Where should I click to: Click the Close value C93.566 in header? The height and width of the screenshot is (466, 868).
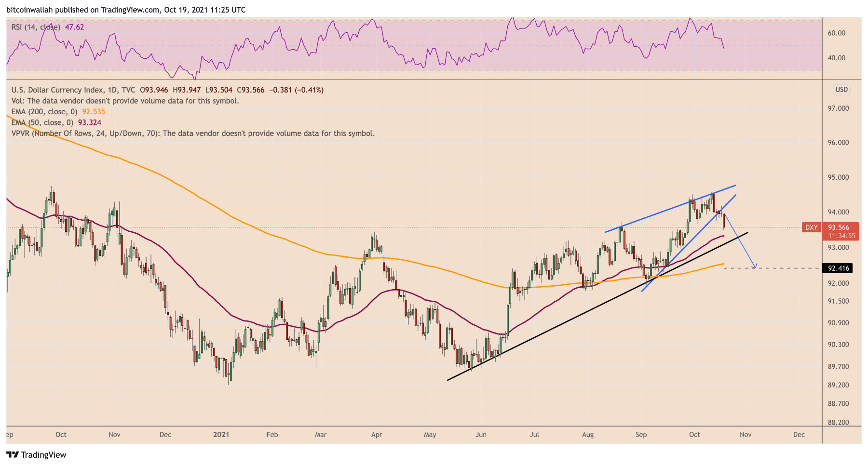point(251,90)
